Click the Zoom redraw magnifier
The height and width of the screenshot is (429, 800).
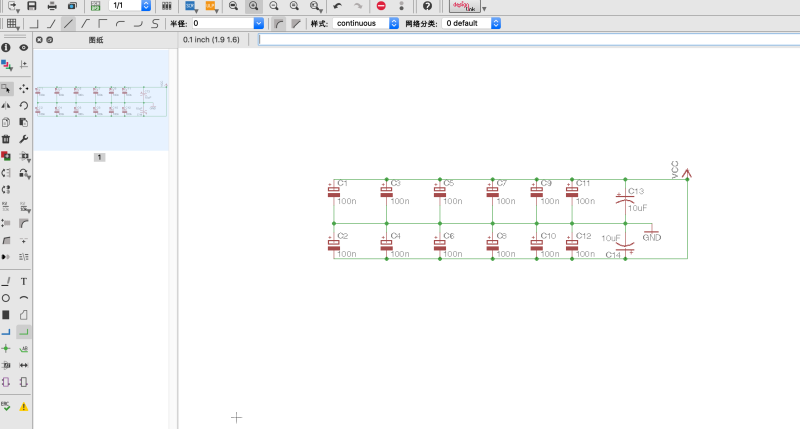tap(294, 6)
